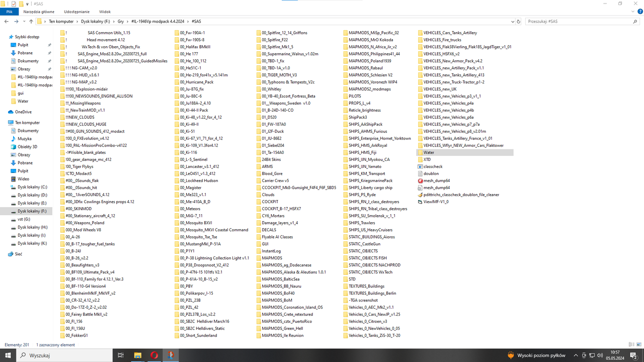Open Muzyka in the navigation pane
The width and height of the screenshot is (644, 362).
tap(21, 139)
